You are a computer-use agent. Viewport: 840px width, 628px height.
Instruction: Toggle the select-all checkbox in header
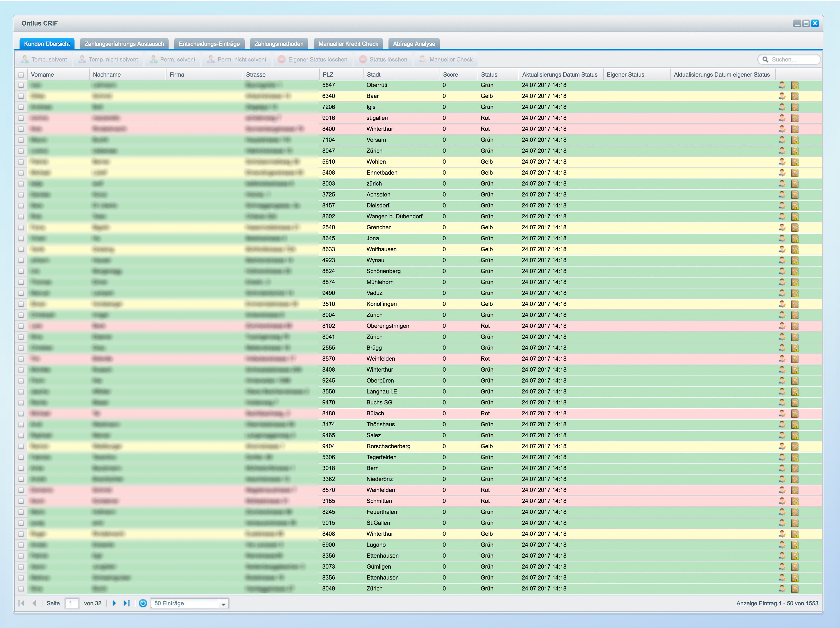(21, 75)
